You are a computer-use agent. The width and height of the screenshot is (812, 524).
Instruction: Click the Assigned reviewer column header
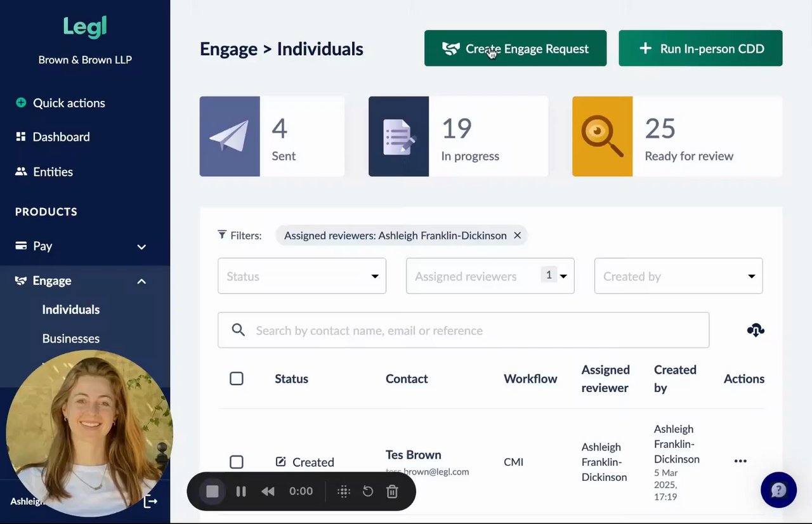click(606, 379)
